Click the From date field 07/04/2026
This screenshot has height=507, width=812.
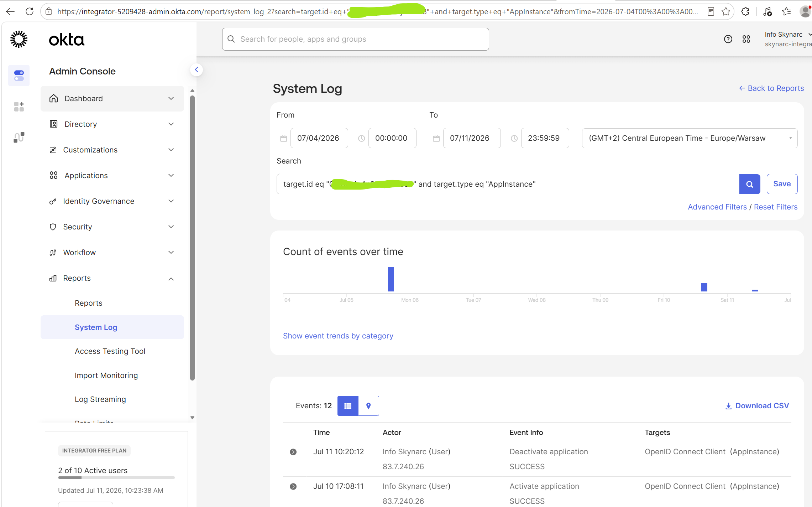coord(319,138)
